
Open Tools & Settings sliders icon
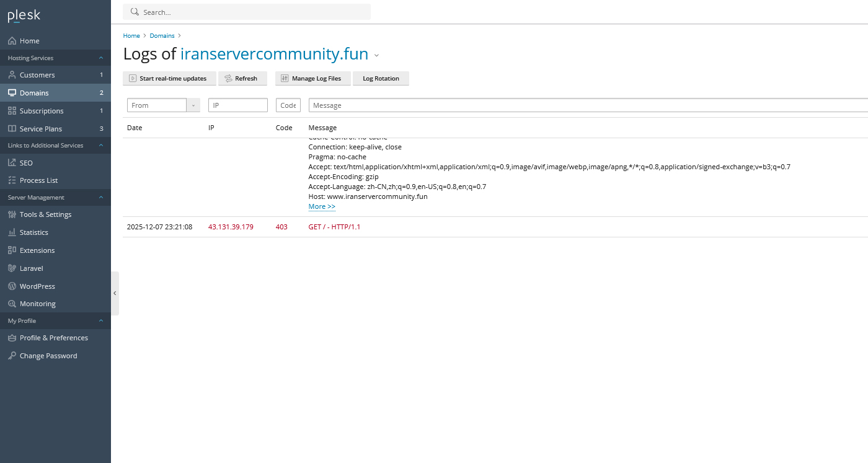[12, 214]
